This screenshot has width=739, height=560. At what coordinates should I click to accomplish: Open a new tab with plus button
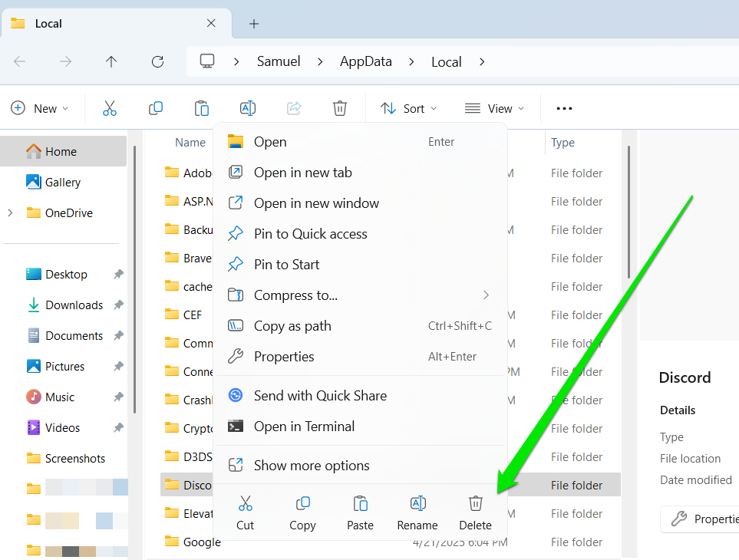254,24
